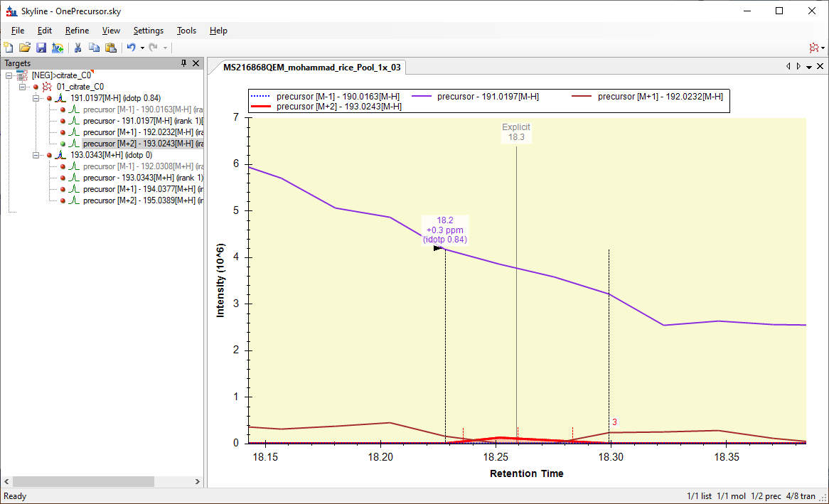Viewport: 829px width, 504px height.
Task: Click the import/publish icon beside Save
Action: pyautogui.click(x=58, y=48)
